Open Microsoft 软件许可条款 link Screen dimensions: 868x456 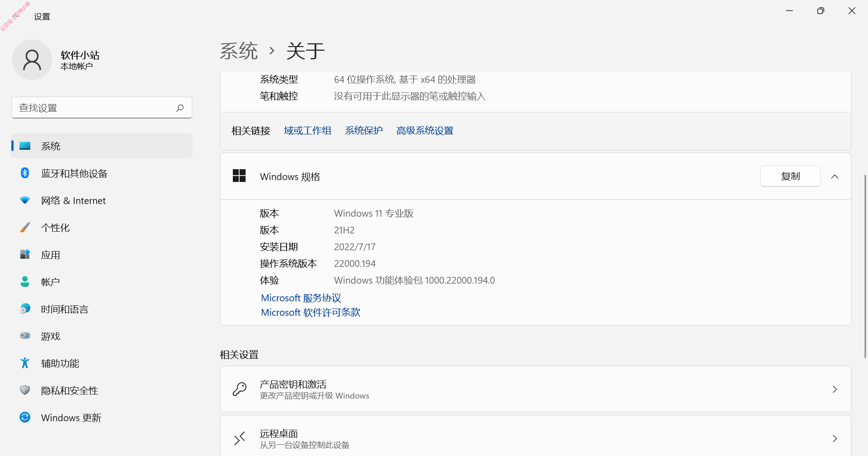pos(311,313)
